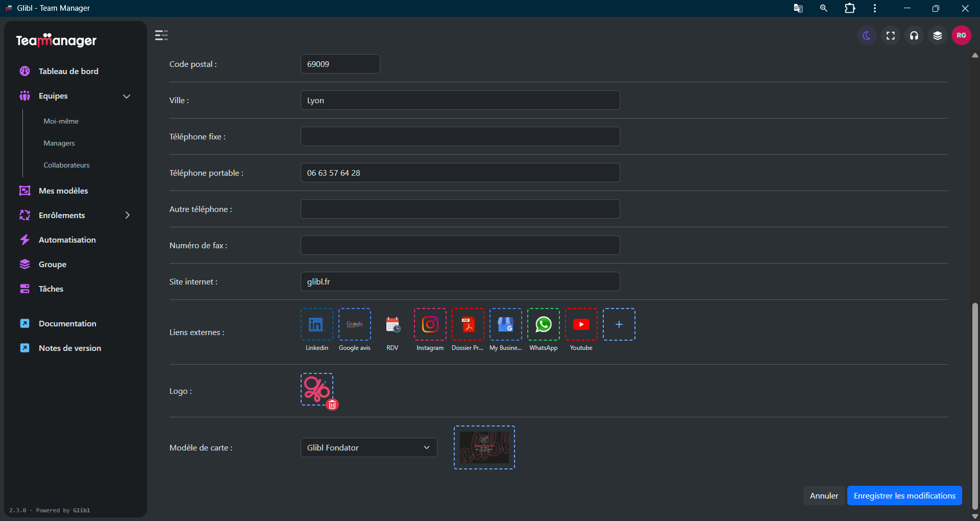Open the Collaborateurs page
This screenshot has width=980, height=521.
(66, 165)
